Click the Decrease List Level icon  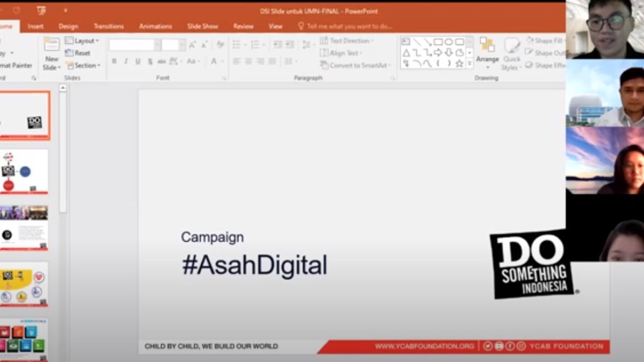pyautogui.click(x=277, y=45)
